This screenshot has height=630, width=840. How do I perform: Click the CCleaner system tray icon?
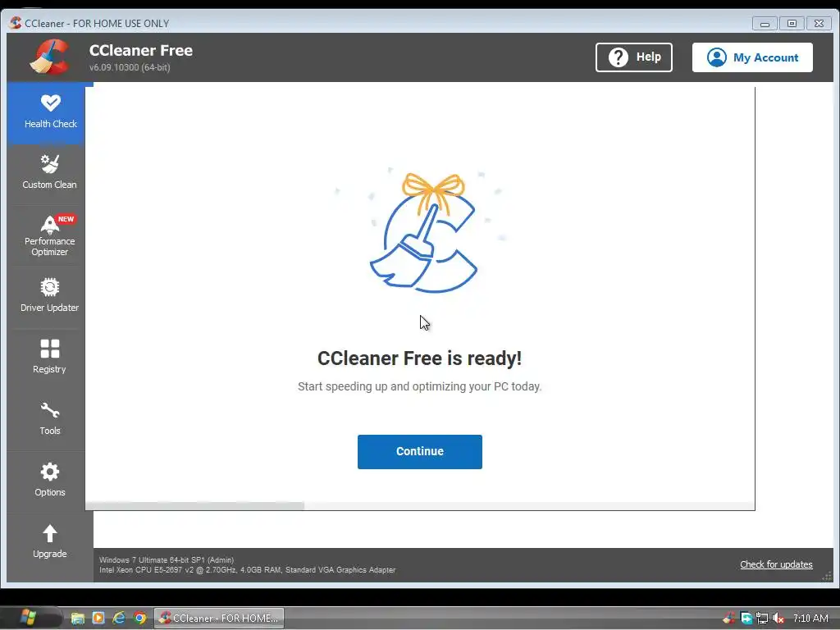pos(729,619)
